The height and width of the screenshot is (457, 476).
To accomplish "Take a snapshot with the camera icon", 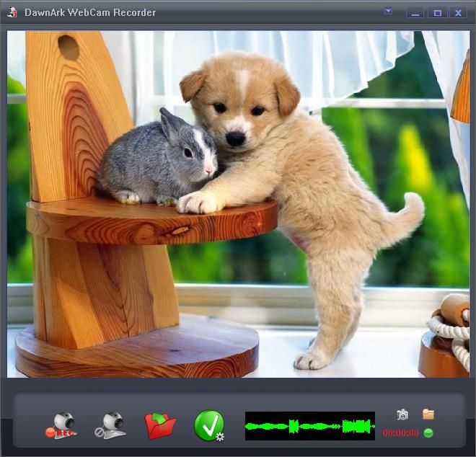I will pyautogui.click(x=402, y=414).
